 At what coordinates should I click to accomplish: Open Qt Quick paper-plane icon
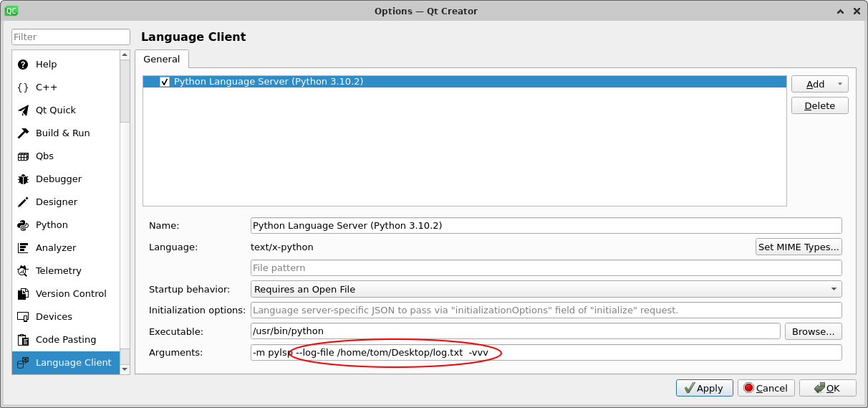tap(23, 110)
